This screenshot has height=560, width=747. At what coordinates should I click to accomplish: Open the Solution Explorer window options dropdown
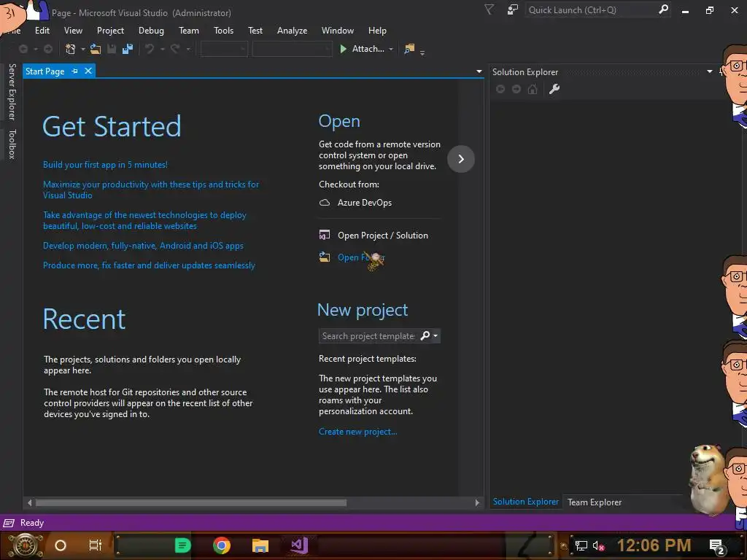point(709,71)
